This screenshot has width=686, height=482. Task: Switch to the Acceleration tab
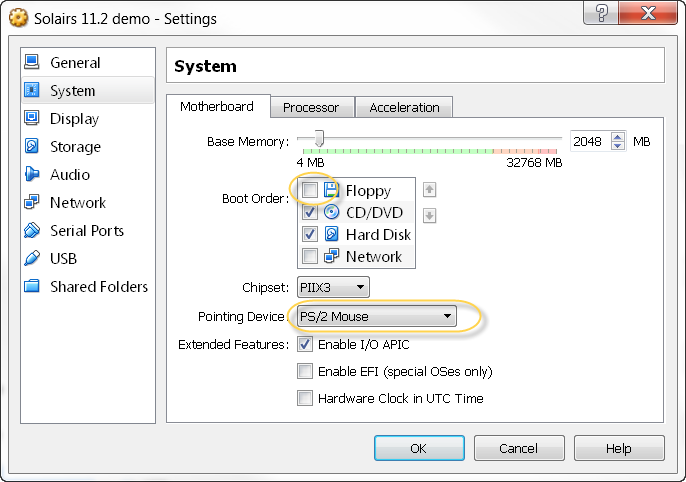tap(404, 108)
